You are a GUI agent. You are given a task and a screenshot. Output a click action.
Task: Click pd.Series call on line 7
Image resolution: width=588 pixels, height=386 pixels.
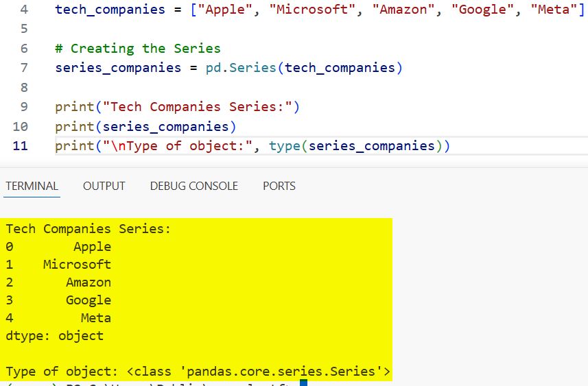[x=240, y=68]
